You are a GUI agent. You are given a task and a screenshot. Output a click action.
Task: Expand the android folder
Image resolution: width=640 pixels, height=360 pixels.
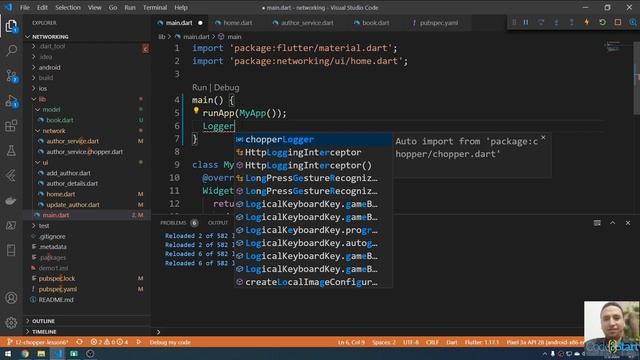pos(49,67)
